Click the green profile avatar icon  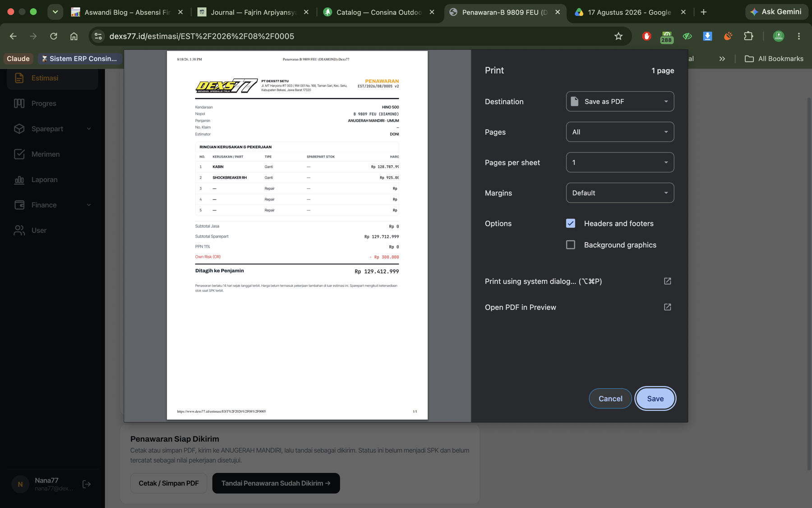pos(779,36)
